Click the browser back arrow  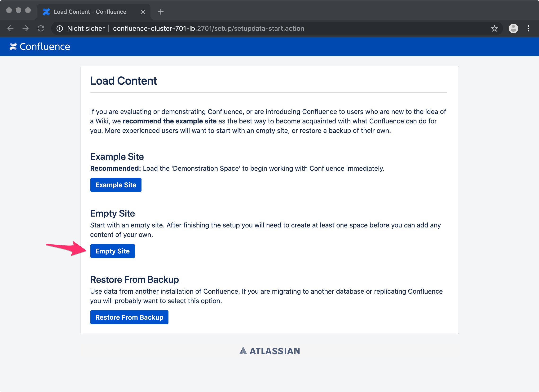tap(10, 29)
